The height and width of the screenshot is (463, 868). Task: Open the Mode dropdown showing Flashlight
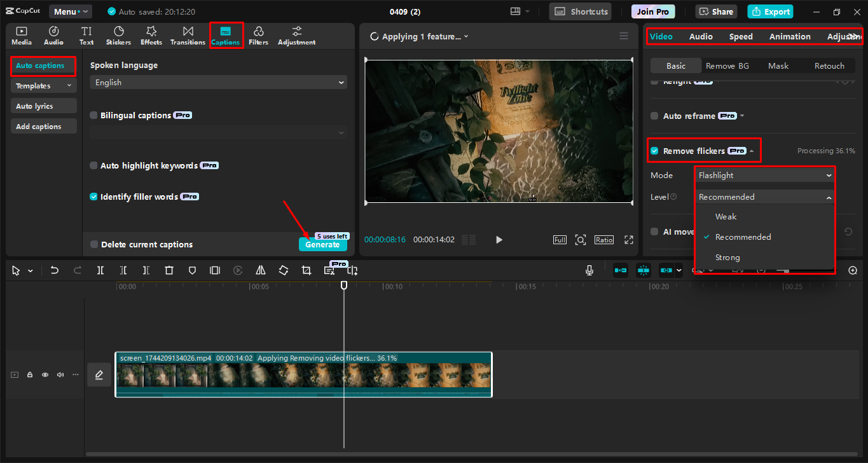tap(764, 174)
